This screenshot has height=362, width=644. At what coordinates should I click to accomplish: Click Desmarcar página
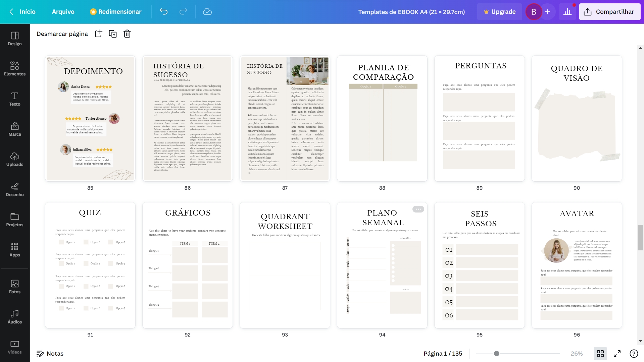(x=62, y=34)
